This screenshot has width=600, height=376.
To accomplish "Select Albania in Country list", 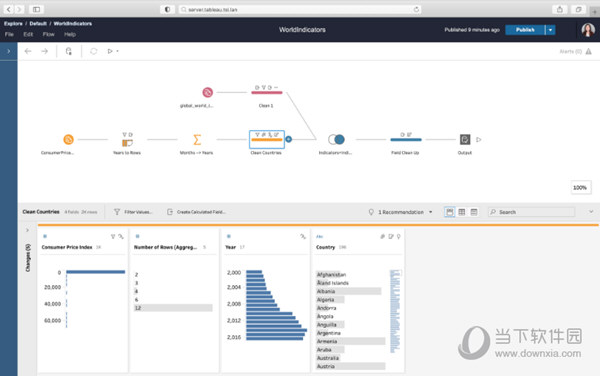I will pos(349,291).
